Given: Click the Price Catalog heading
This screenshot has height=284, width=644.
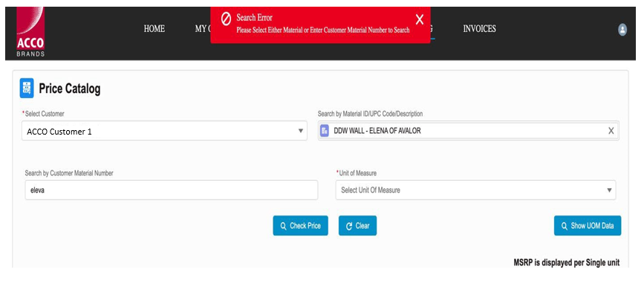Looking at the screenshot, I should point(69,88).
